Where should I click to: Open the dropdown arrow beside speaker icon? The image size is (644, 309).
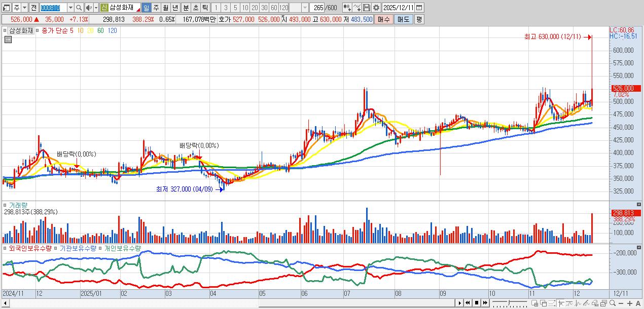[x=95, y=8]
